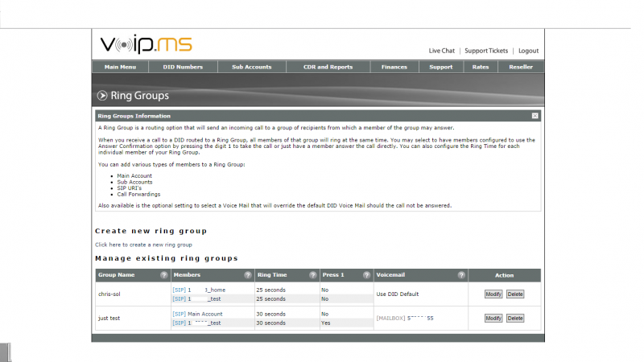Modify the chris-sol ring group

(493, 294)
